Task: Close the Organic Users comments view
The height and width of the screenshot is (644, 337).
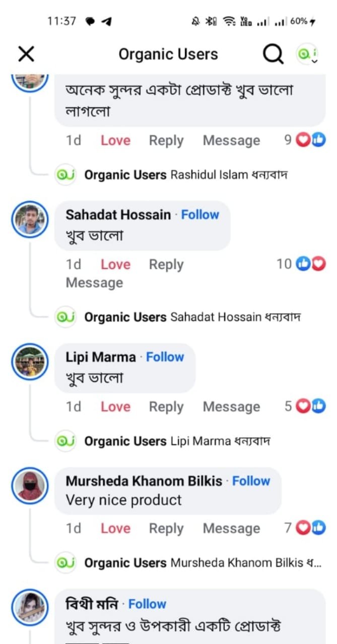Action: pos(26,54)
